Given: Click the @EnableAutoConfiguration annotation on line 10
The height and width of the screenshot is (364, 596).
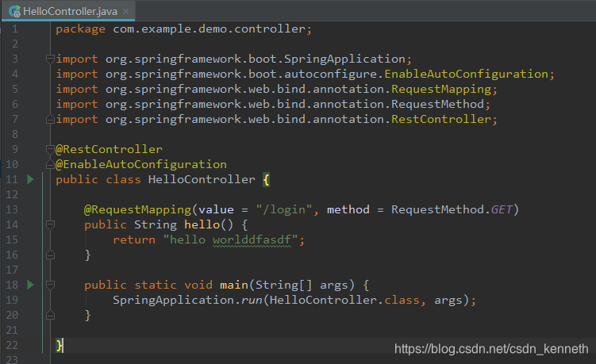Looking at the screenshot, I should [x=141, y=164].
